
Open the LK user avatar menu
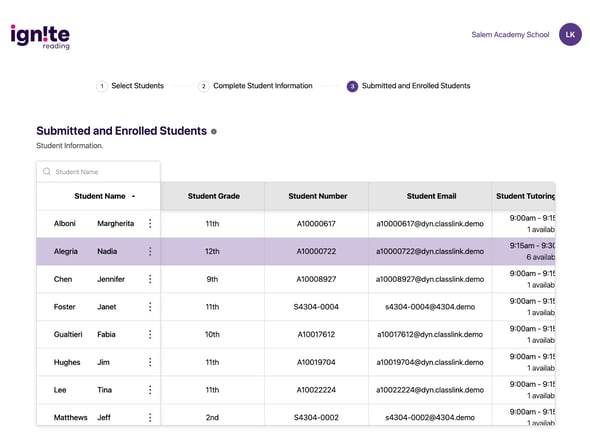coord(570,35)
